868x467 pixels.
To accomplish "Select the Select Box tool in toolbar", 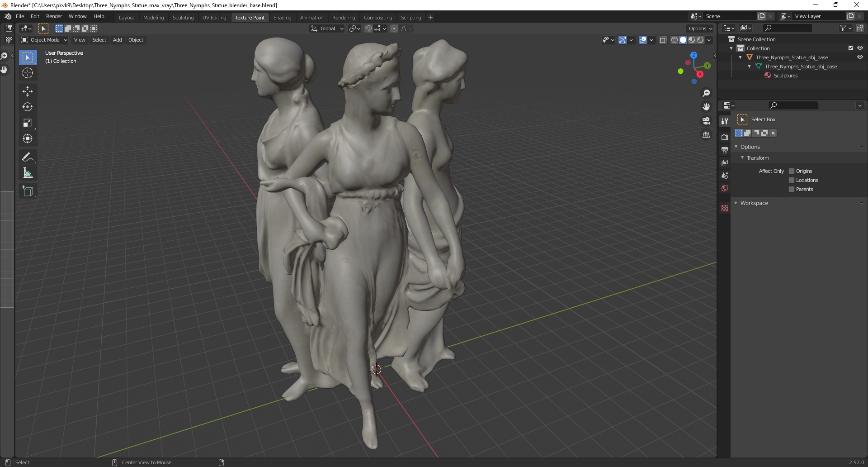I will (x=28, y=57).
